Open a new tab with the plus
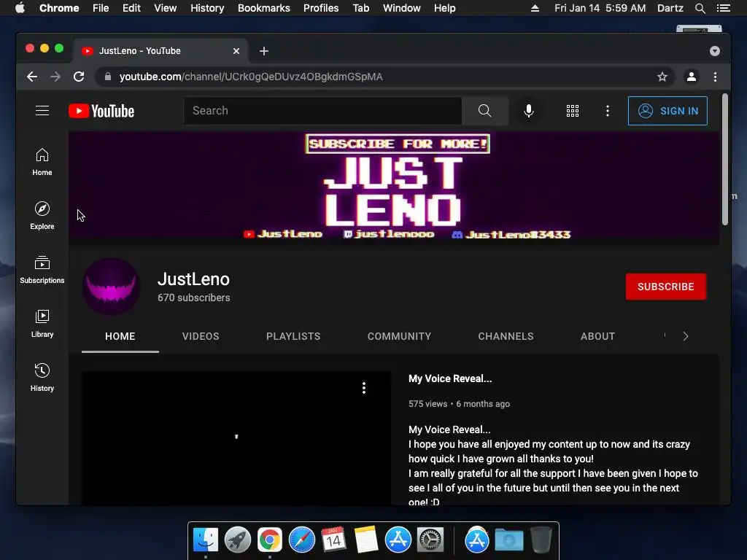The width and height of the screenshot is (747, 560). (264, 51)
